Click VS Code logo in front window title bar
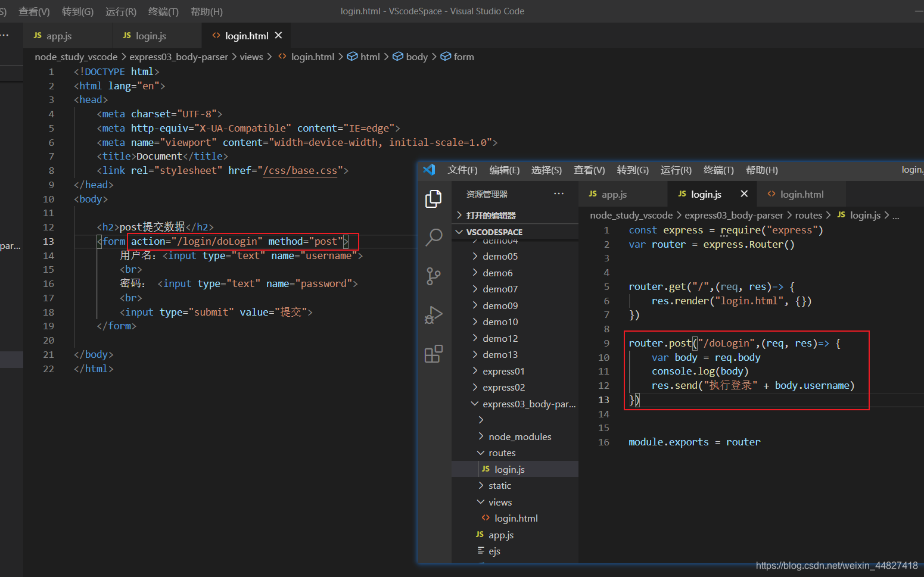The height and width of the screenshot is (577, 924). point(430,170)
